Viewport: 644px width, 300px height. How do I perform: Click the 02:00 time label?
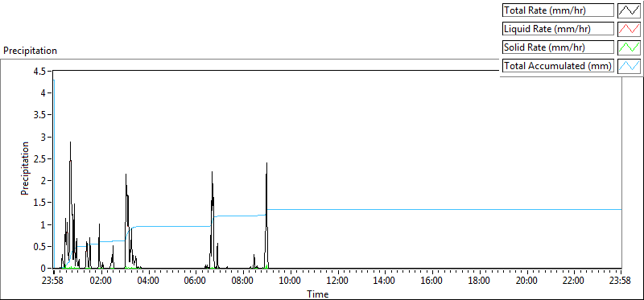(x=101, y=282)
